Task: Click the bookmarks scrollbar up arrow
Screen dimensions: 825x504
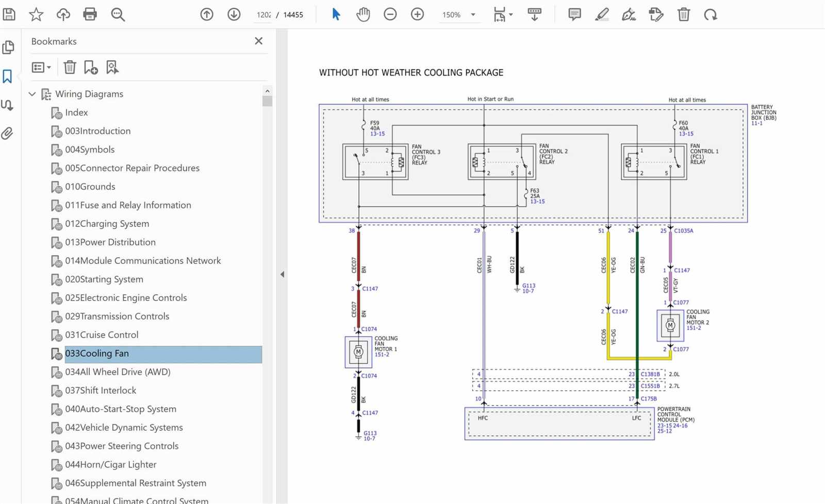Action: click(267, 91)
